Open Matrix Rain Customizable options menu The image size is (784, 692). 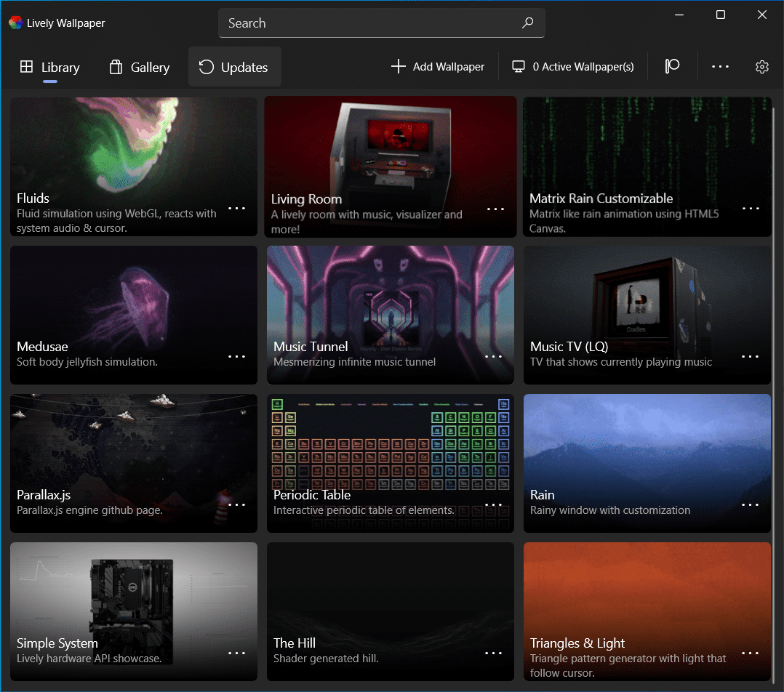pos(750,208)
